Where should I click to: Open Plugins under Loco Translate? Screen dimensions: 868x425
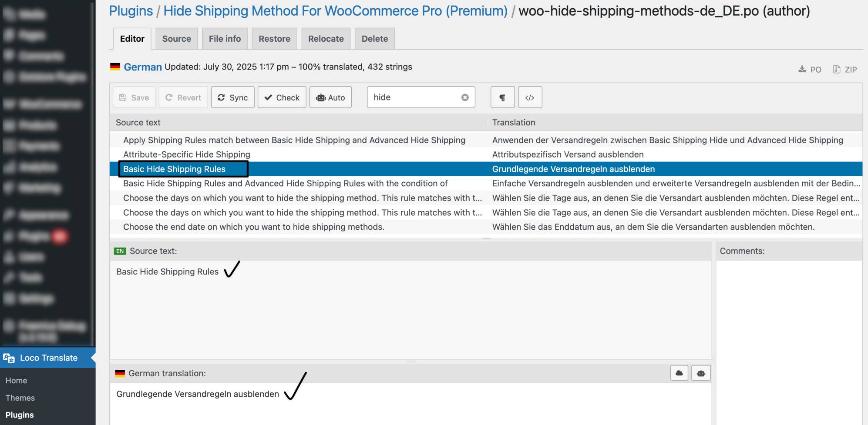pos(20,415)
